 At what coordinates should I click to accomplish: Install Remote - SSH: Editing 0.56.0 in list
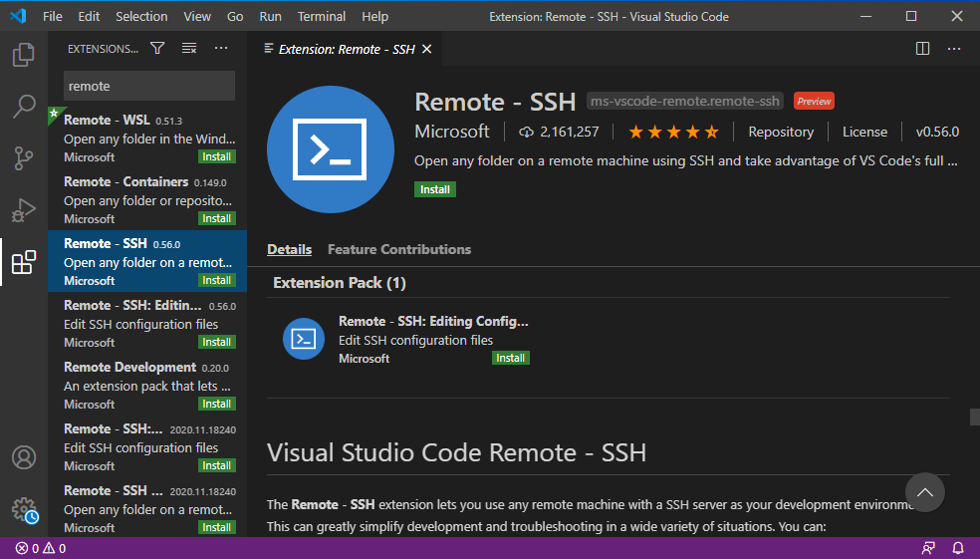(217, 342)
